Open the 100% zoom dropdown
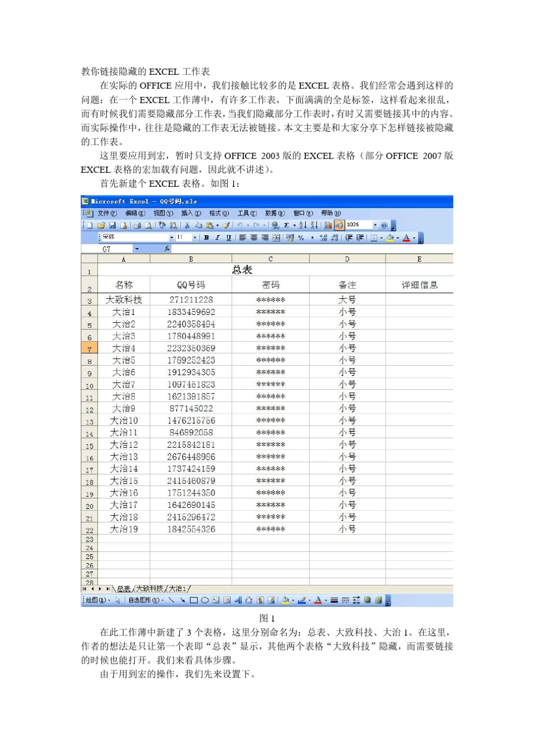534x756 pixels. (375, 225)
